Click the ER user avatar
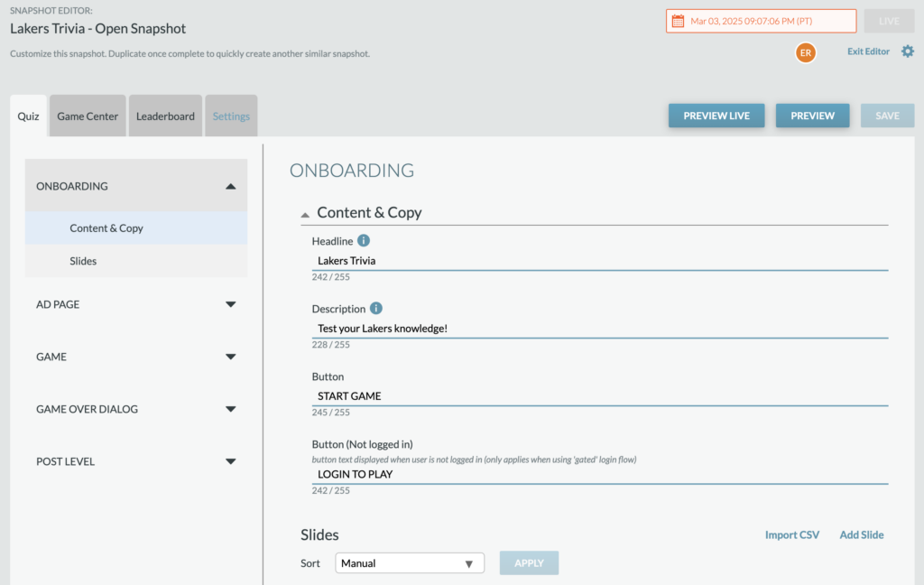Screen dimensions: 924x585 tap(806, 52)
